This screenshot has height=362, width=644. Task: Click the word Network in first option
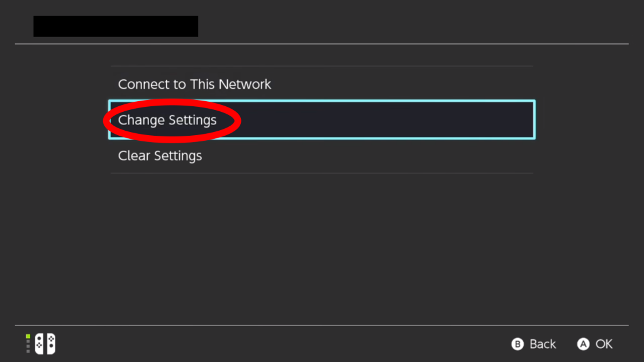coord(245,84)
